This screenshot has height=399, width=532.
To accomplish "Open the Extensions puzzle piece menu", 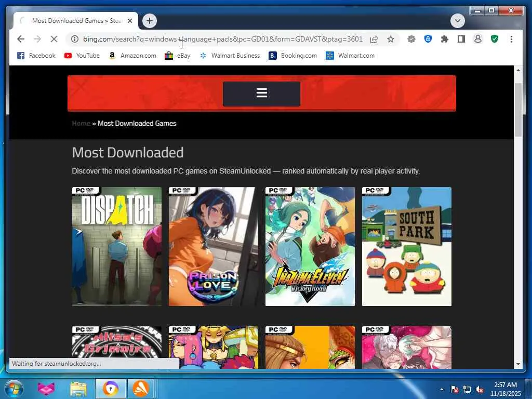I will pyautogui.click(x=445, y=39).
